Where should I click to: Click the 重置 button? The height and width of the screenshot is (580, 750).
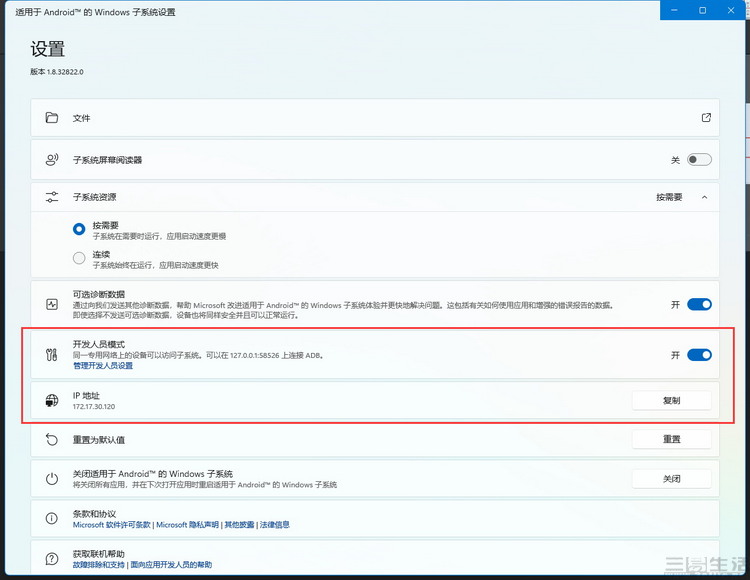tap(672, 439)
